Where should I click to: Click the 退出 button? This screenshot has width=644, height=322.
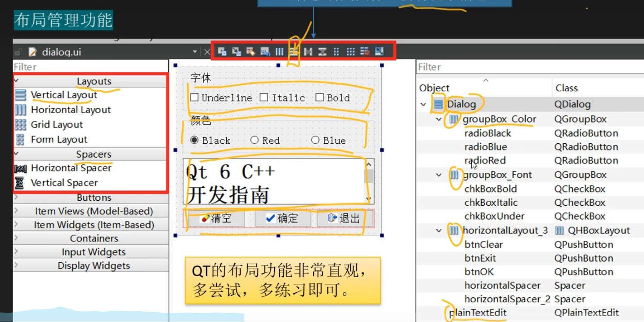pos(345,219)
